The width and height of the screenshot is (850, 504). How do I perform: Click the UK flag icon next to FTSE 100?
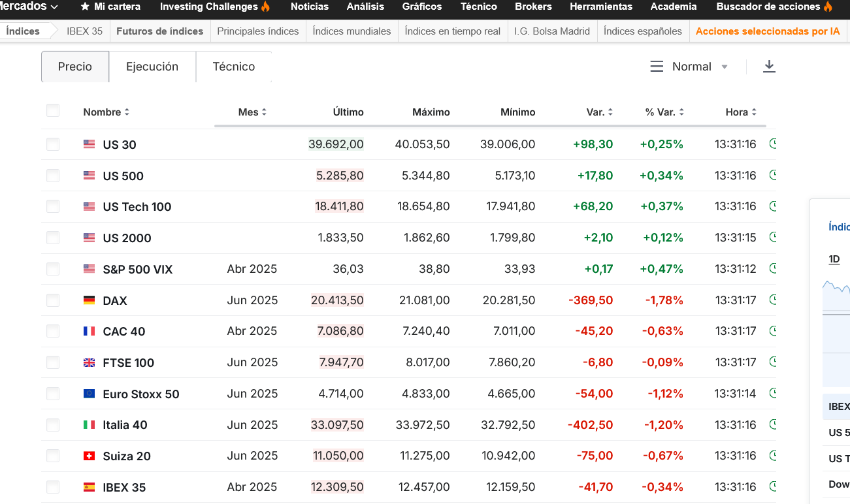point(89,362)
